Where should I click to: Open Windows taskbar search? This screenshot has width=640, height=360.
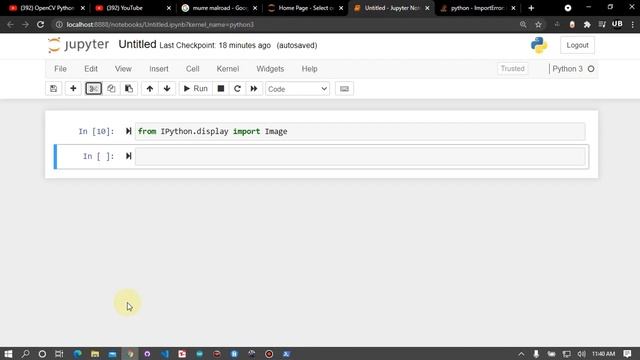(x=25, y=354)
